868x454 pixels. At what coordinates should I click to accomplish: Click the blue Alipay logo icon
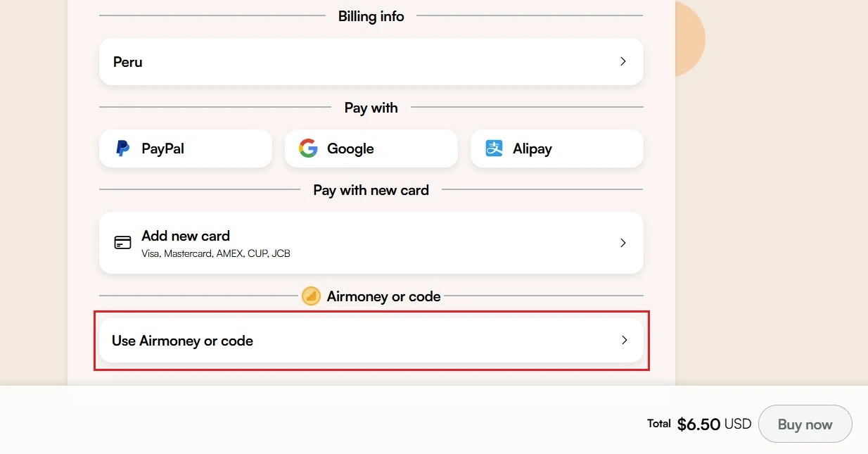tap(494, 149)
